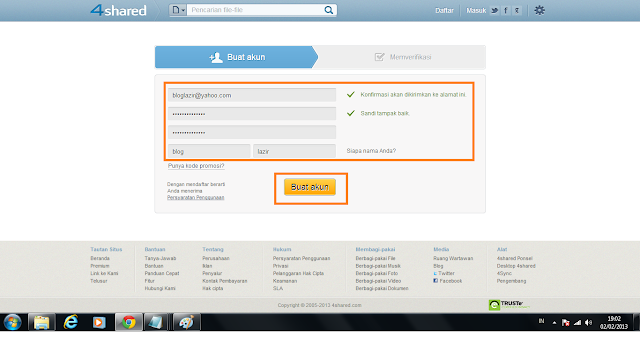The width and height of the screenshot is (640, 360).
Task: Open Berbagi-pakai Dokumen footer link
Action: pos(382,288)
